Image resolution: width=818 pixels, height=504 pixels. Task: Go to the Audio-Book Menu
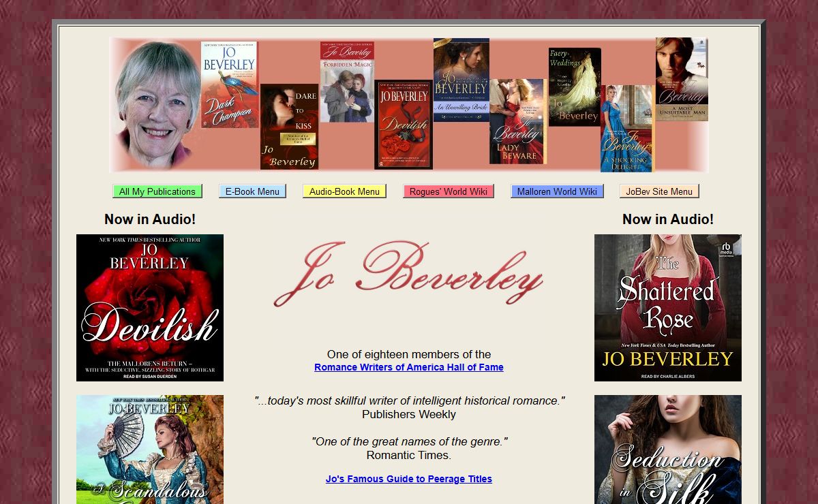(344, 191)
